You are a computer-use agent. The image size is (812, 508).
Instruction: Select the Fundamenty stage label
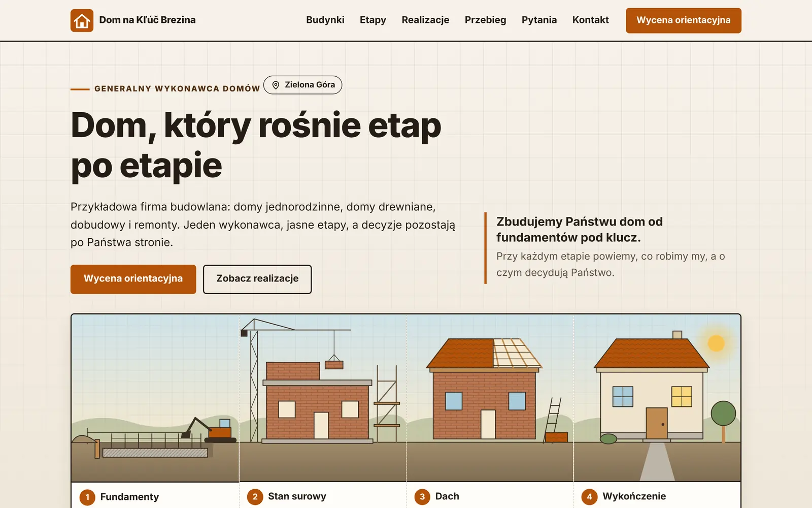click(129, 497)
